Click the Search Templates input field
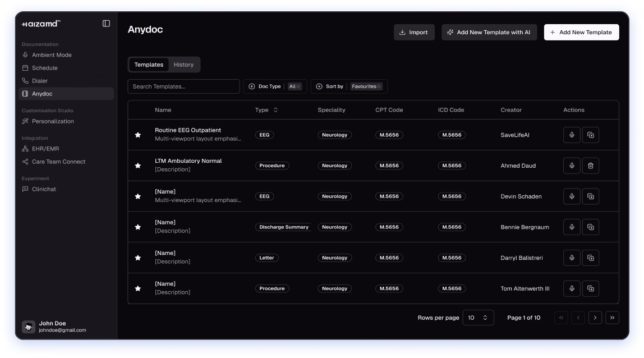This screenshot has height=358, width=644. [x=183, y=86]
